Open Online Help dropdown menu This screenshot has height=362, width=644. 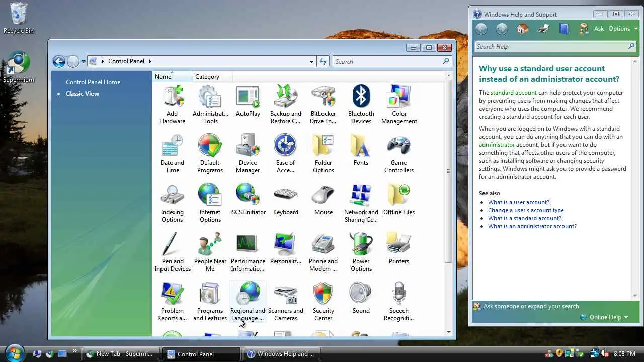coord(604,317)
